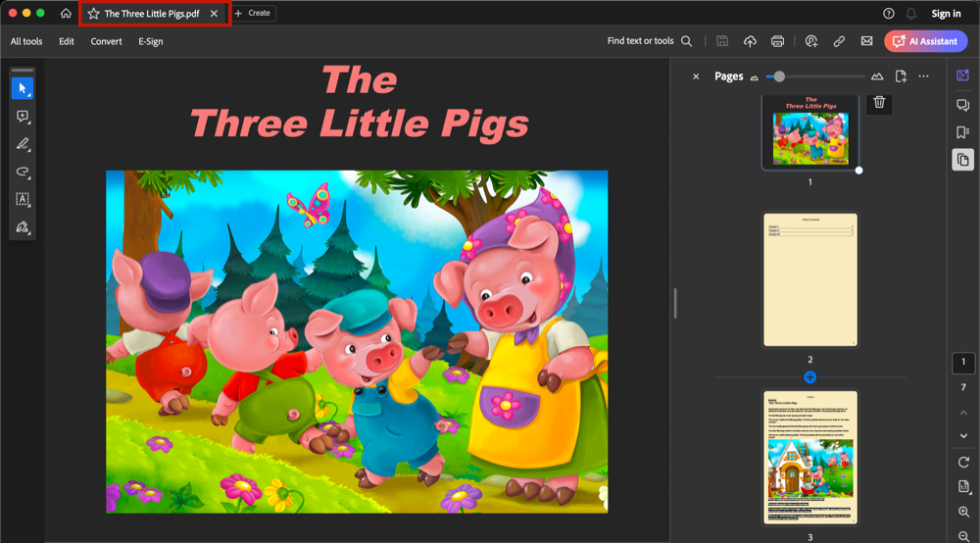
Task: Toggle the Bookmarks panel in right rail
Action: pyautogui.click(x=962, y=132)
